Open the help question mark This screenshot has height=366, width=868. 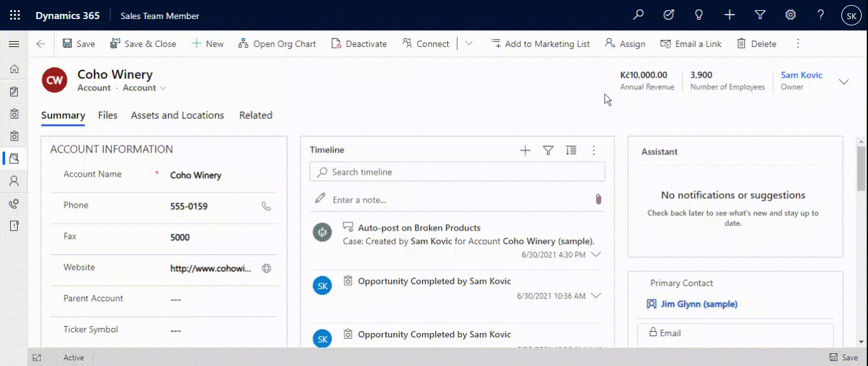tap(821, 15)
